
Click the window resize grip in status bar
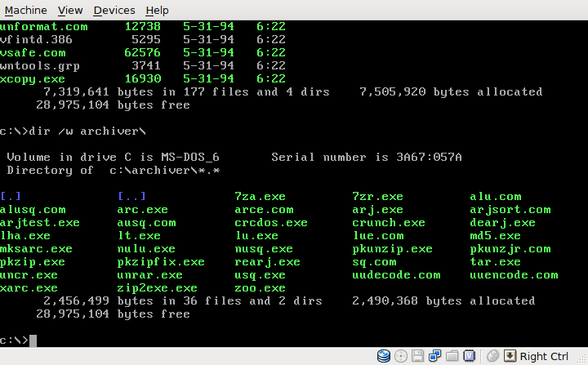pos(581,358)
